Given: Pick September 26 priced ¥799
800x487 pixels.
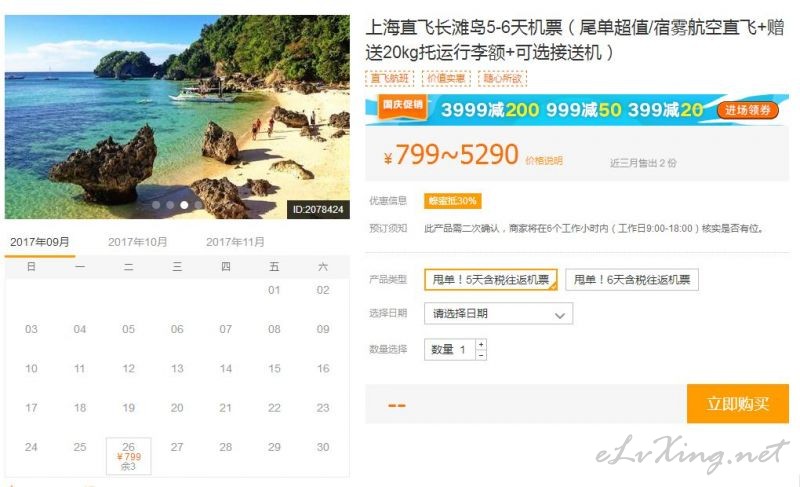Looking at the screenshot, I should pos(129,456).
